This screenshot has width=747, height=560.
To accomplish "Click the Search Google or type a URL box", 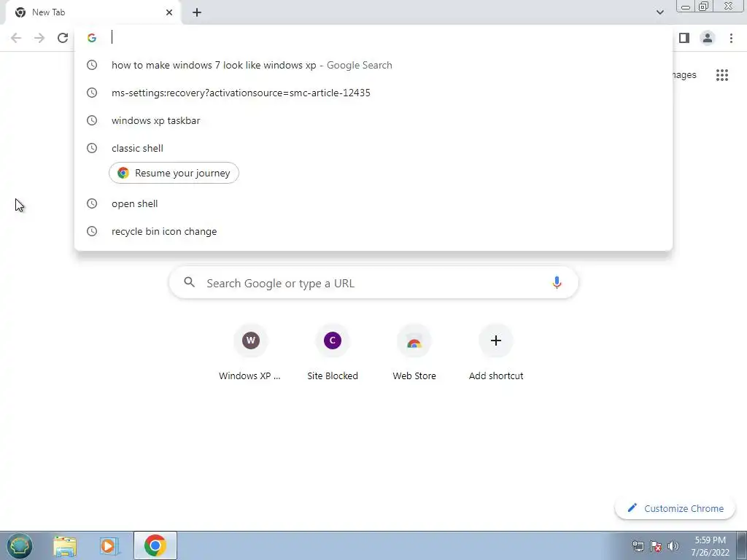I will click(x=373, y=283).
